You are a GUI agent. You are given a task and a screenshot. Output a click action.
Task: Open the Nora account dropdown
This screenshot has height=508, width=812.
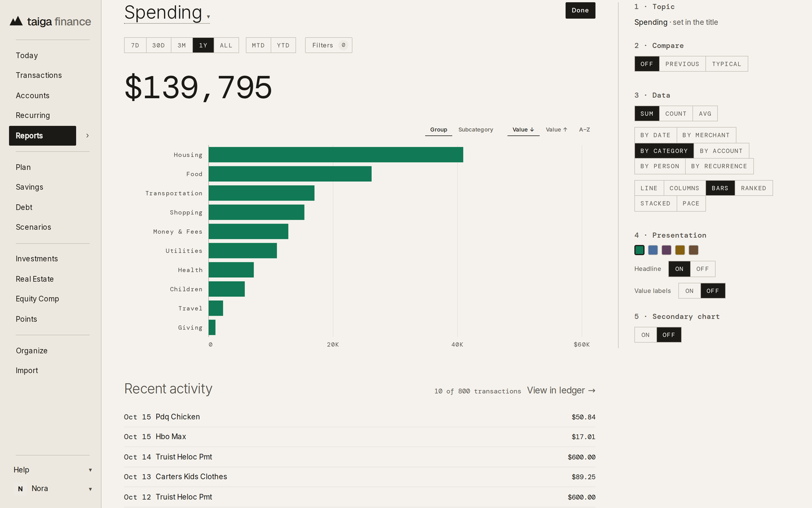[52, 489]
